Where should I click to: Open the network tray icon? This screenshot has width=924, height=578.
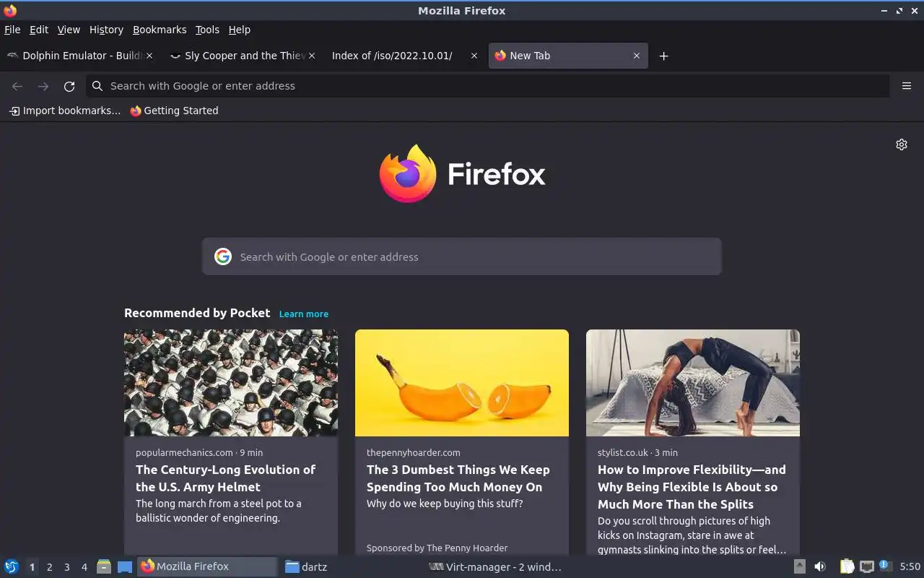click(x=867, y=566)
